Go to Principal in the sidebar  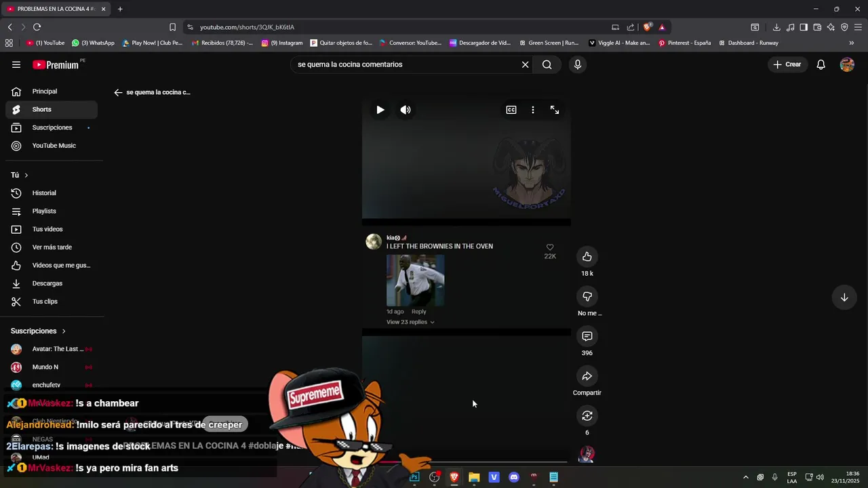52,91
